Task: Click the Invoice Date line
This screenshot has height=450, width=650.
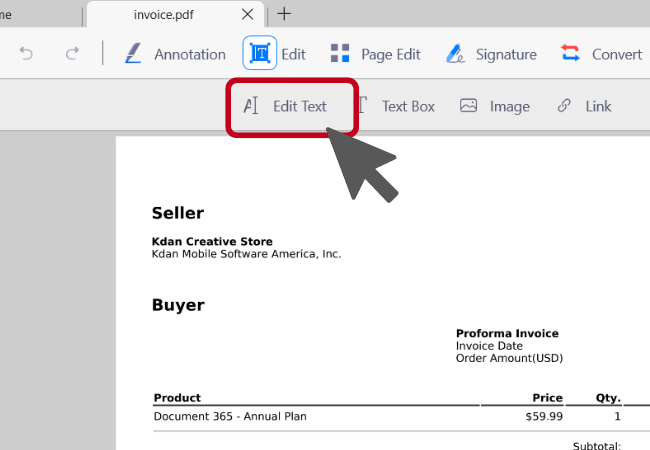Action: (489, 346)
